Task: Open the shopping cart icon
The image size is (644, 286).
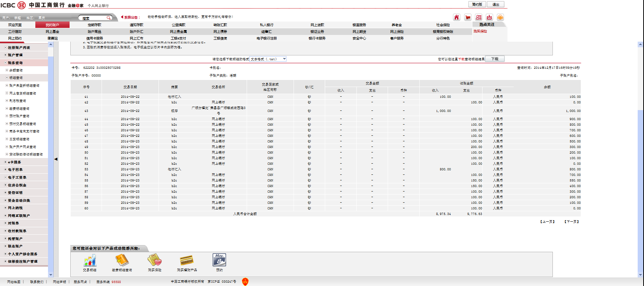Action: point(468,17)
